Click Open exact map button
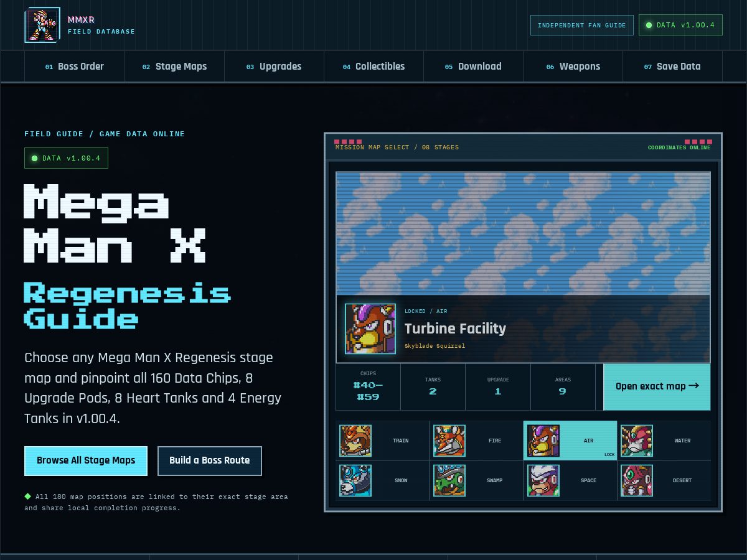This screenshot has width=747, height=560. (657, 386)
